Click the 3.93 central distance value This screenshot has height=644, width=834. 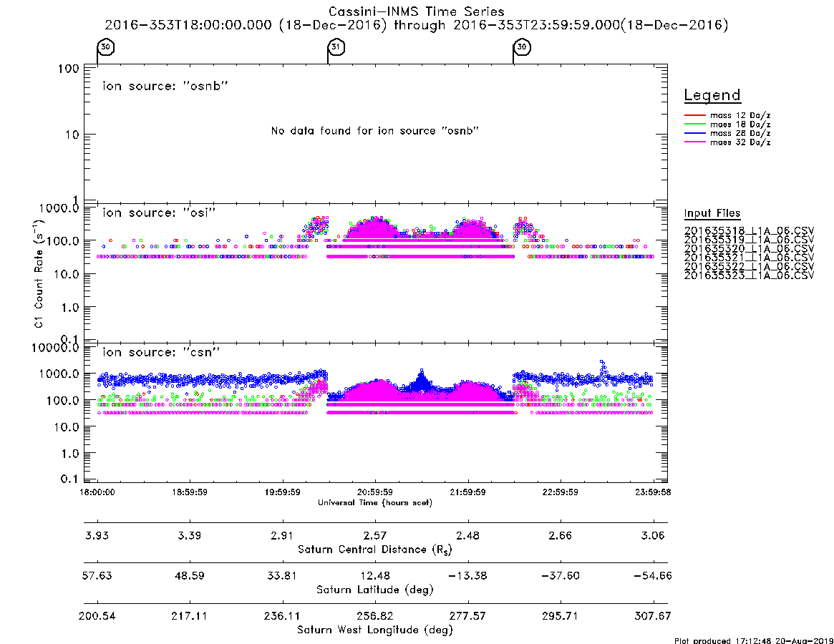click(97, 535)
